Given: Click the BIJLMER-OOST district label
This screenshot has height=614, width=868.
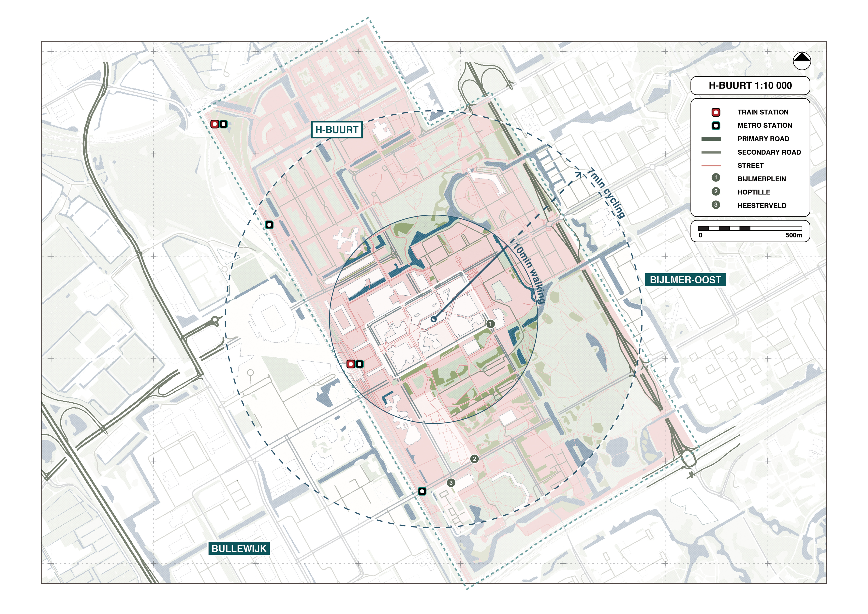Looking at the screenshot, I should click(685, 280).
